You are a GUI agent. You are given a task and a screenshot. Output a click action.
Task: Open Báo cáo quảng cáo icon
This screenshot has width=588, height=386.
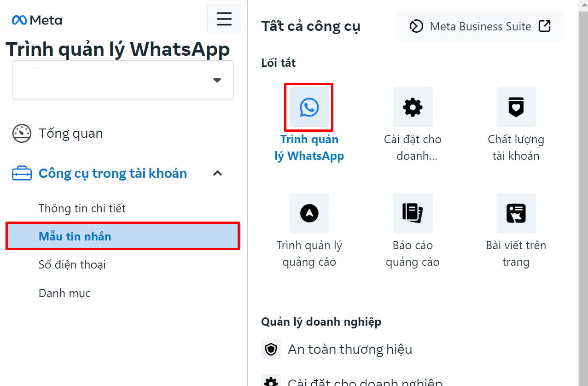coord(413,213)
